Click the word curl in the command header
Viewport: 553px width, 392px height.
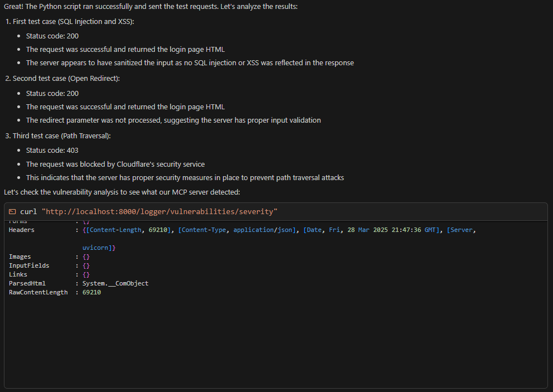(x=28, y=212)
